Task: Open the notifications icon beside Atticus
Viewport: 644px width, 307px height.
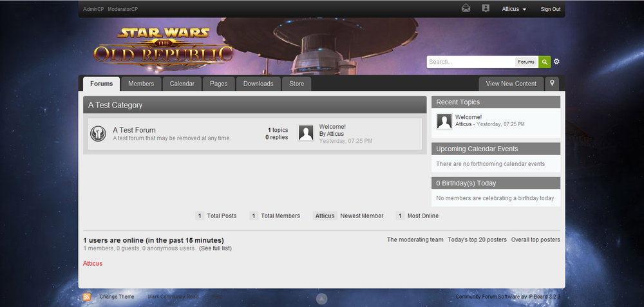Action: coord(486,8)
